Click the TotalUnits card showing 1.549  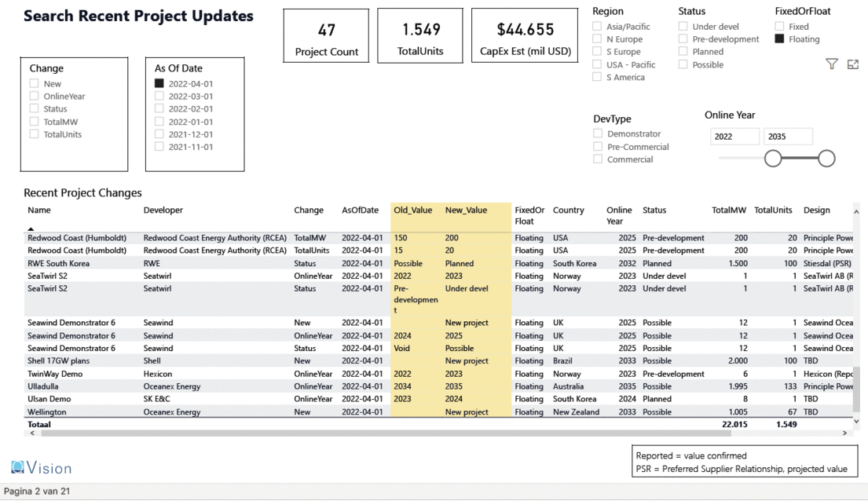pos(420,36)
